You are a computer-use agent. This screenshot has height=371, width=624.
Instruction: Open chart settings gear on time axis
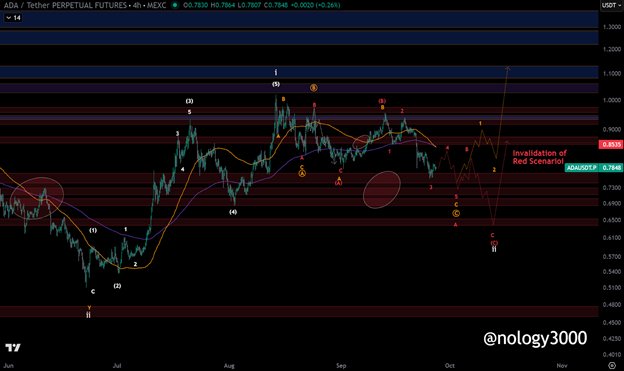(x=612, y=365)
